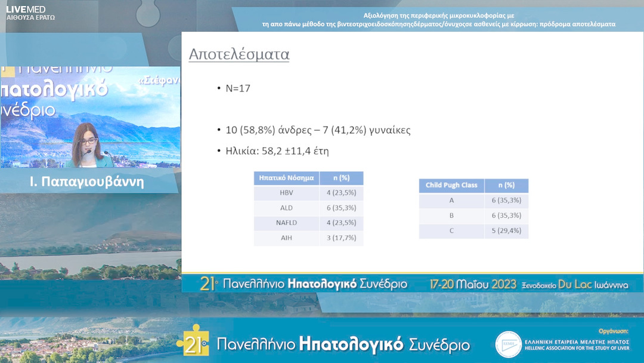Click the men and women percentage bullet
The width and height of the screenshot is (644, 363).
pos(318,130)
